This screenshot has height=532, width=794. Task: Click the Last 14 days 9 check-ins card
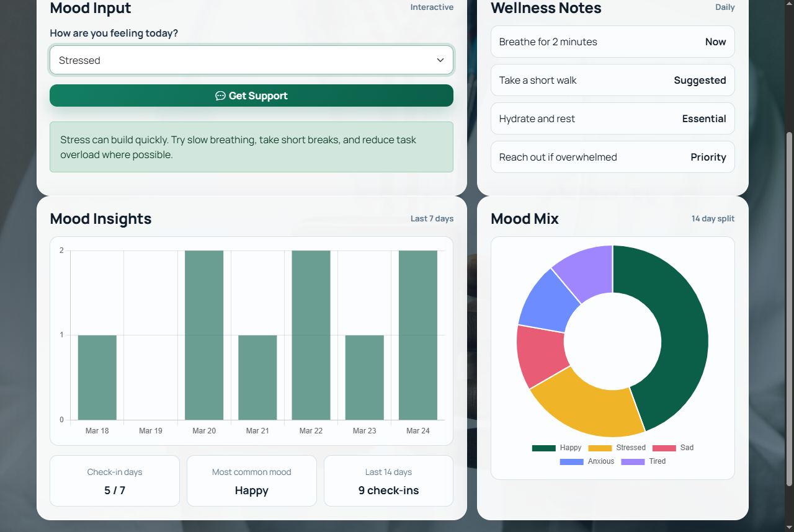389,481
